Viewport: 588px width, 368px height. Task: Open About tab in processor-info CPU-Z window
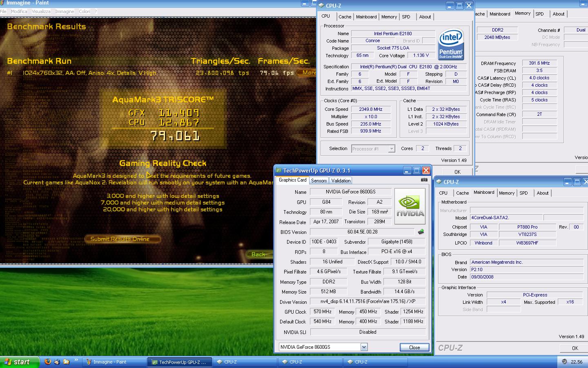(x=425, y=17)
